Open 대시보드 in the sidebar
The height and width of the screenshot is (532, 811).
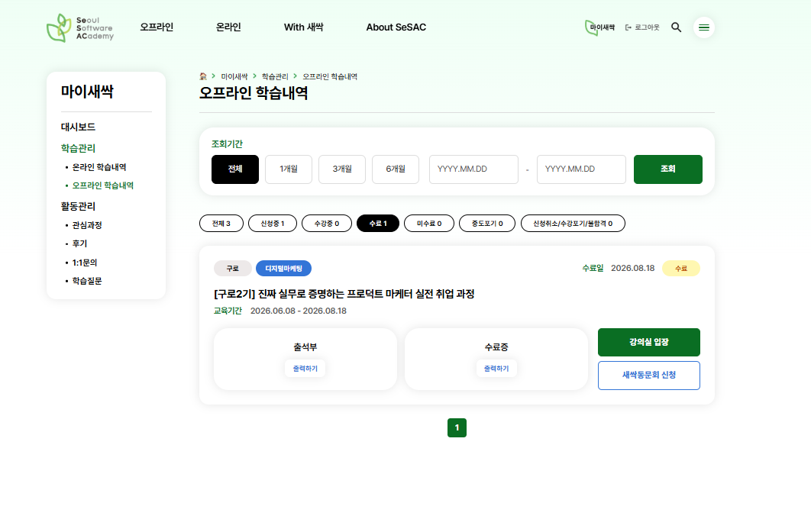click(78, 127)
